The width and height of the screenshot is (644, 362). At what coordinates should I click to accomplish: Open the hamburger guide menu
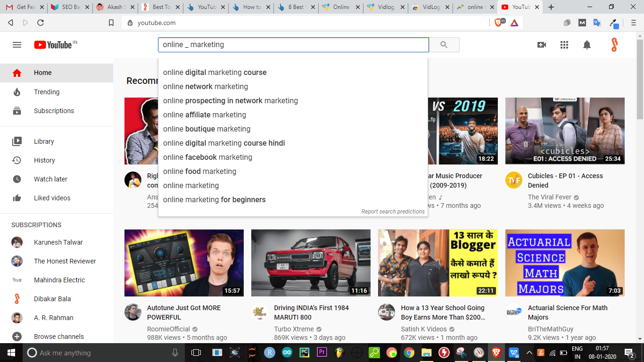point(17,45)
